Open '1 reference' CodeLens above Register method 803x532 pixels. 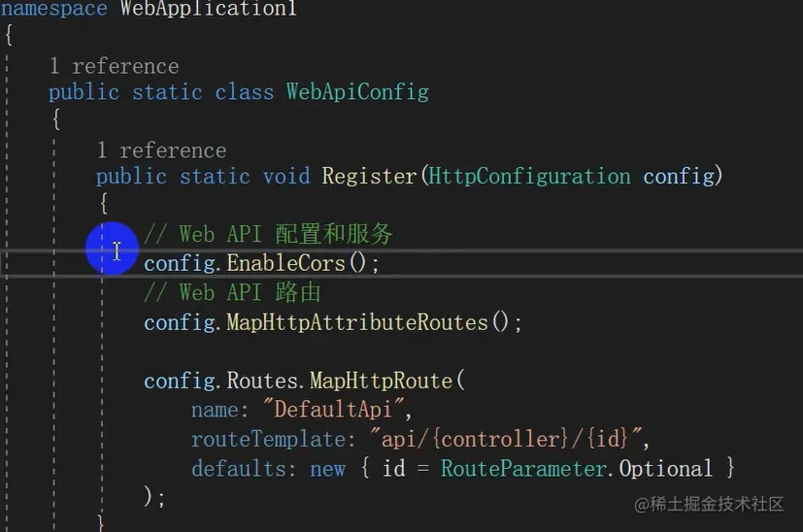[x=162, y=150]
